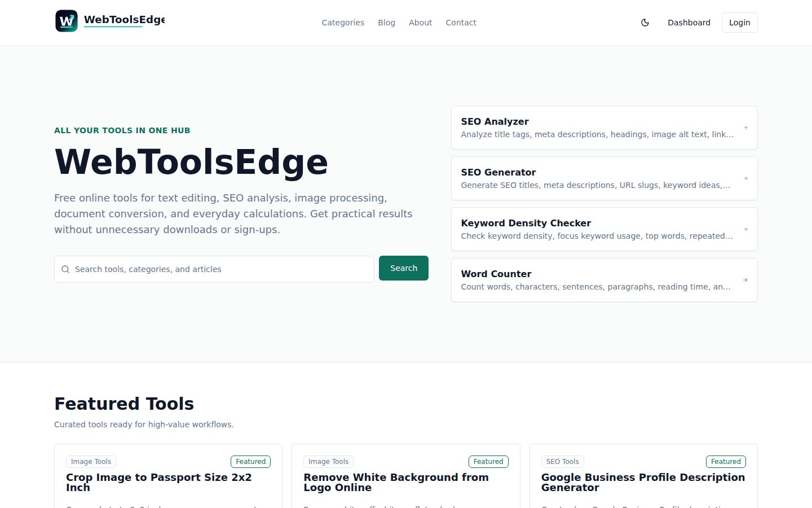
Task: Click 'Curated tools ready for high-value workflows.' text
Action: click(x=144, y=424)
